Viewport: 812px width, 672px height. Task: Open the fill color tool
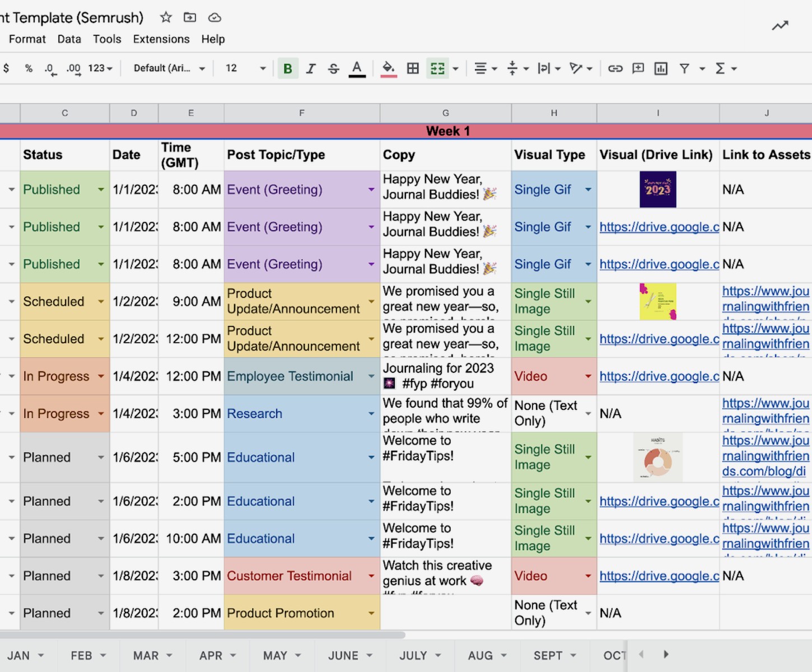tap(389, 68)
